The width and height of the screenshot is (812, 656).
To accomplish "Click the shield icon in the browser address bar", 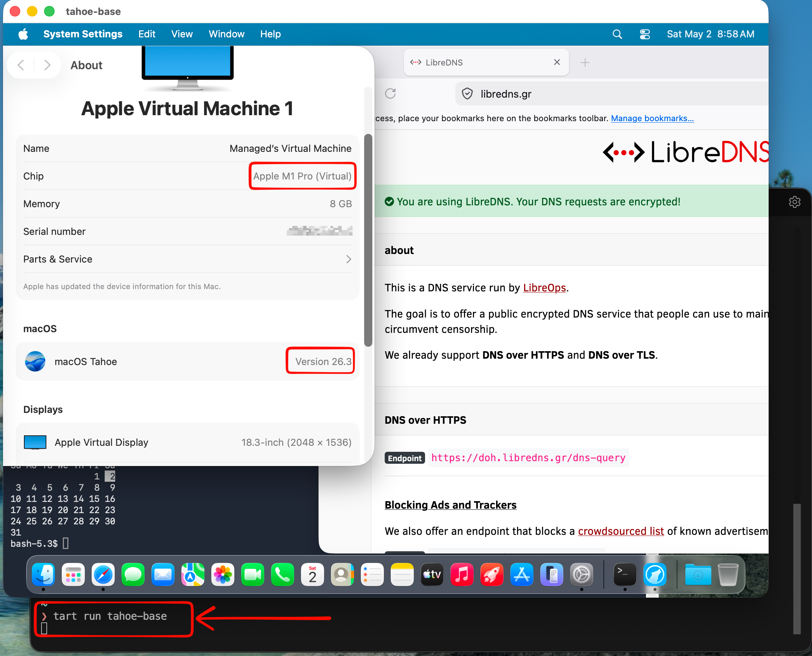I will pyautogui.click(x=468, y=94).
